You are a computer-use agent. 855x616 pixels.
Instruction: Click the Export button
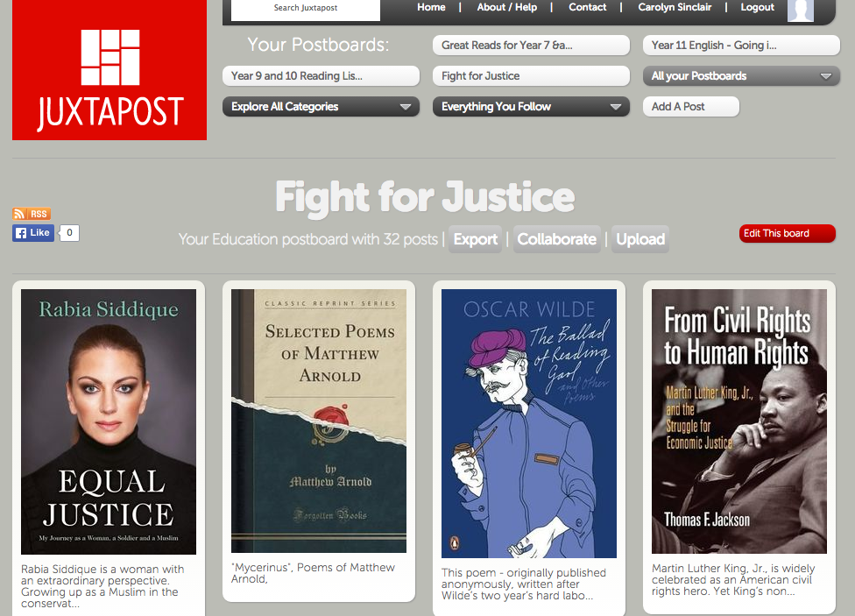coord(476,239)
